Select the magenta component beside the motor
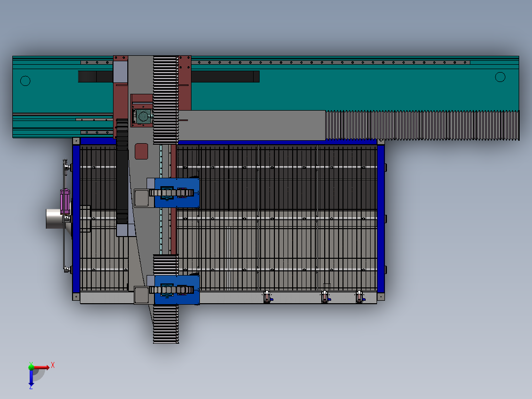532x399 pixels. tap(65, 201)
